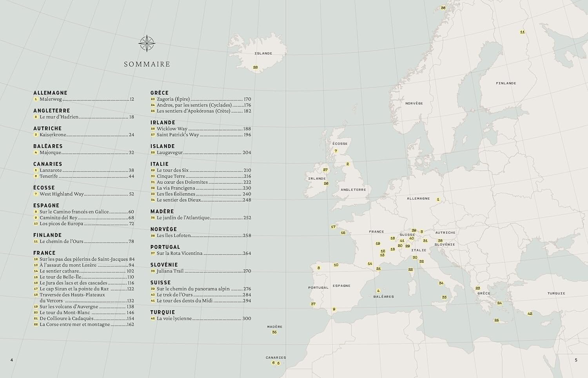
Task: Select marker 42 in Turquie
Action: pos(530,313)
